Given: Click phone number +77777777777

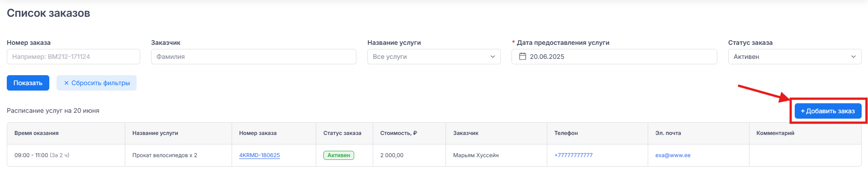Looking at the screenshot, I should (574, 155).
